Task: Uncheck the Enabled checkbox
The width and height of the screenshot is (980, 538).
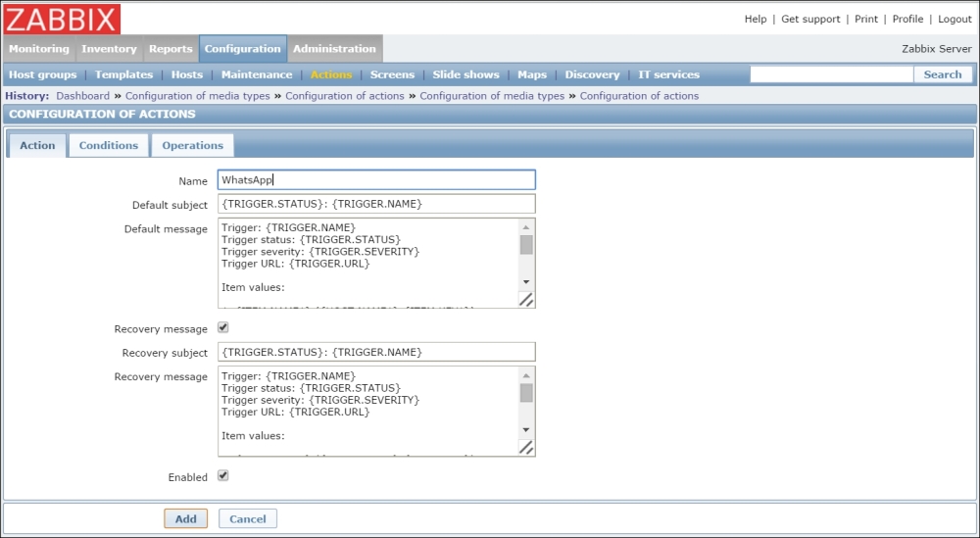Action: pos(223,476)
